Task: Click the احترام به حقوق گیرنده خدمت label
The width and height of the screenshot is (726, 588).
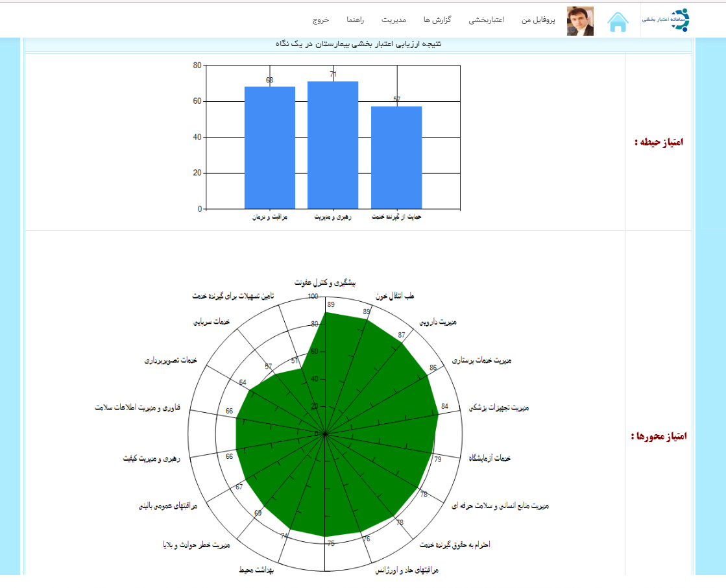Action: pos(455,545)
